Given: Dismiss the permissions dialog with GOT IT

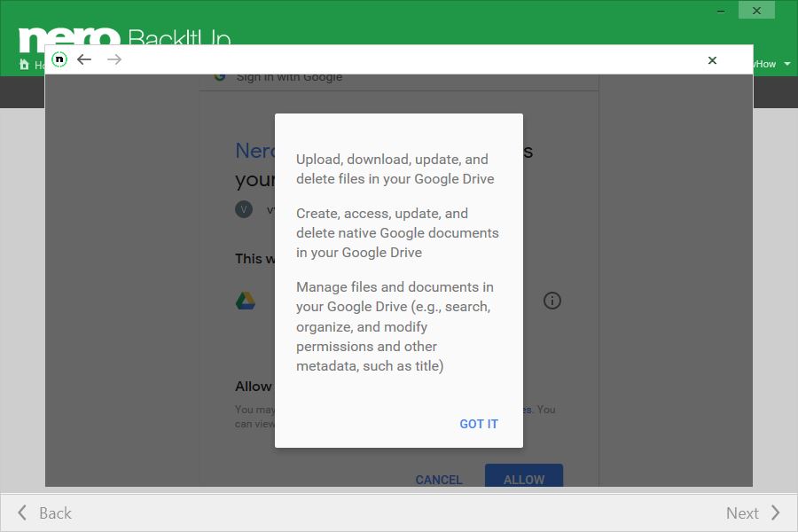Looking at the screenshot, I should [x=479, y=424].
